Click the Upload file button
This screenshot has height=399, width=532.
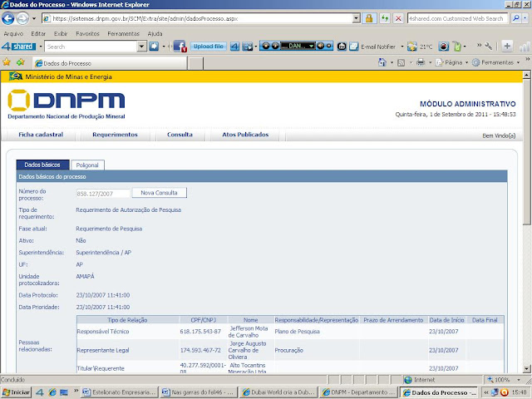pos(209,47)
